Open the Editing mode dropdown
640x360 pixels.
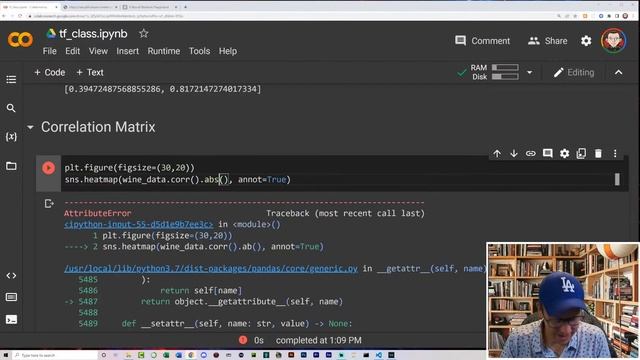574,73
